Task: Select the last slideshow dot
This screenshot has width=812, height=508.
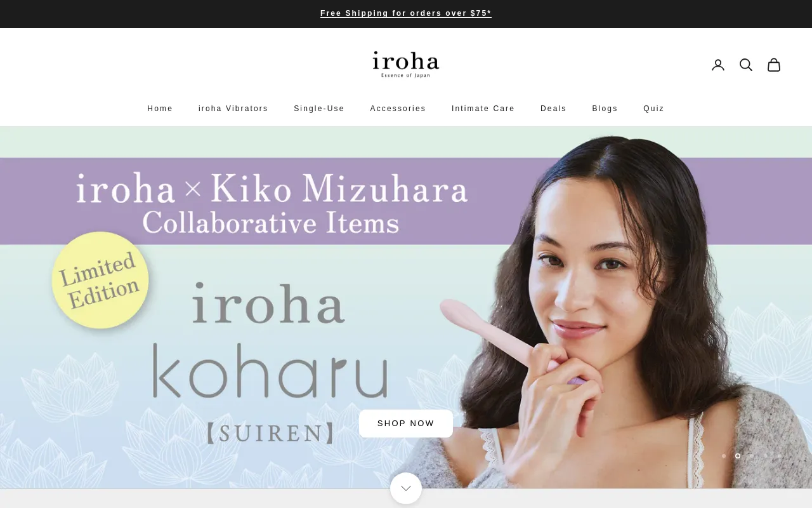Action: click(x=780, y=456)
